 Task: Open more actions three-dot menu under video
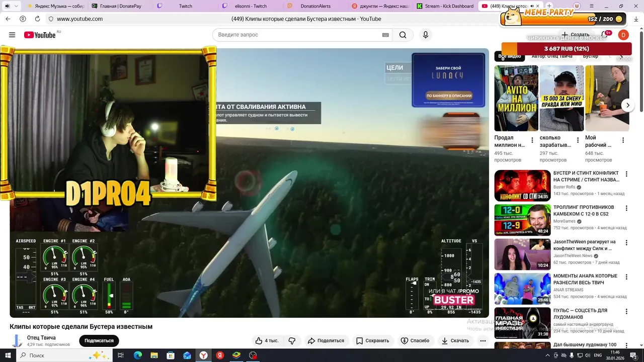483,340
